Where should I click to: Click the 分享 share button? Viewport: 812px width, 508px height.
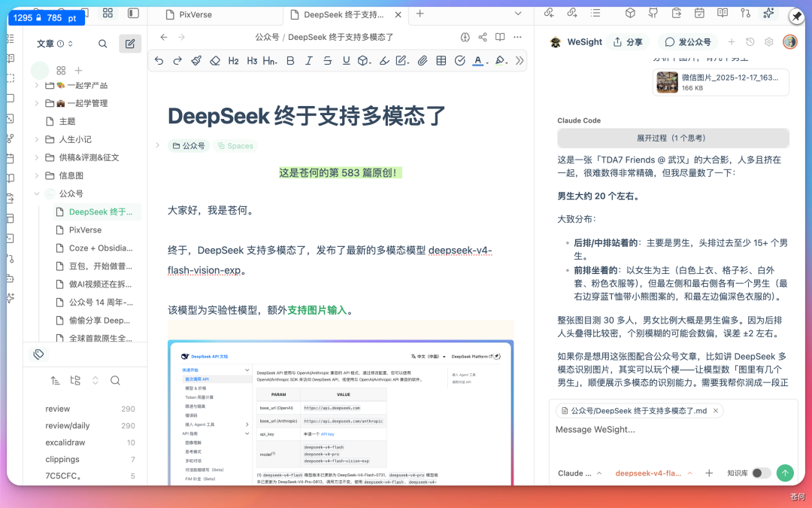click(x=628, y=42)
